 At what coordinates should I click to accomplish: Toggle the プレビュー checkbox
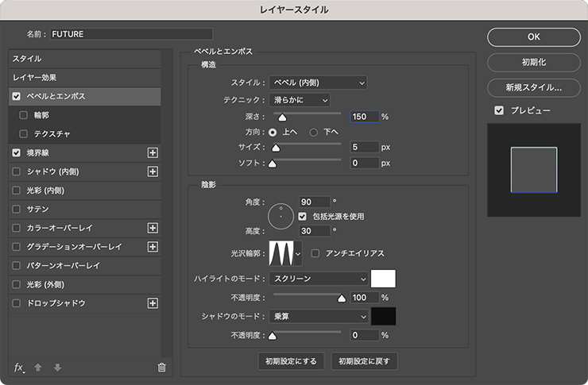click(499, 110)
